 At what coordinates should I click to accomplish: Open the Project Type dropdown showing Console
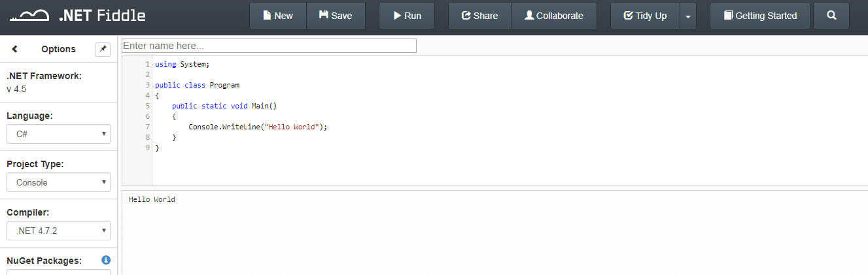(x=58, y=182)
